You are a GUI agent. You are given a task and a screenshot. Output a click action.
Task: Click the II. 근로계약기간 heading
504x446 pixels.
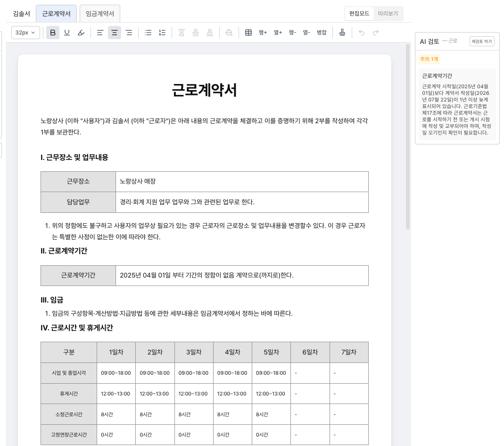coord(64,251)
